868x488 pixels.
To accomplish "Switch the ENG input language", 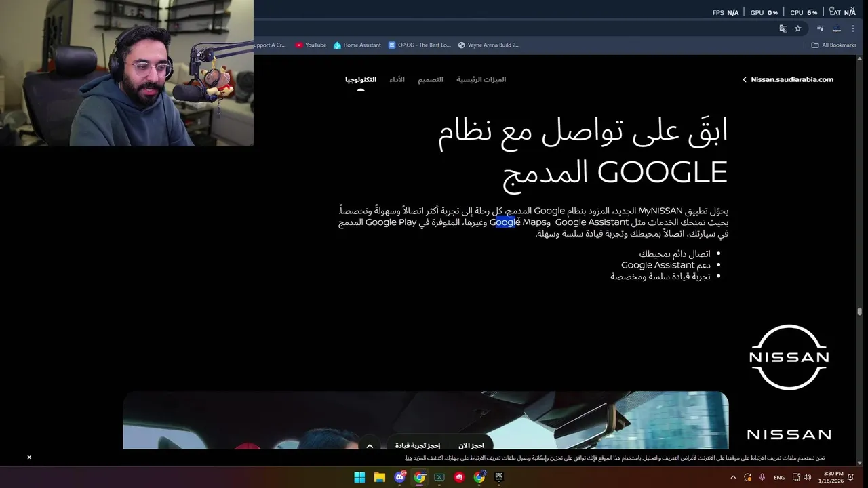I will [779, 477].
